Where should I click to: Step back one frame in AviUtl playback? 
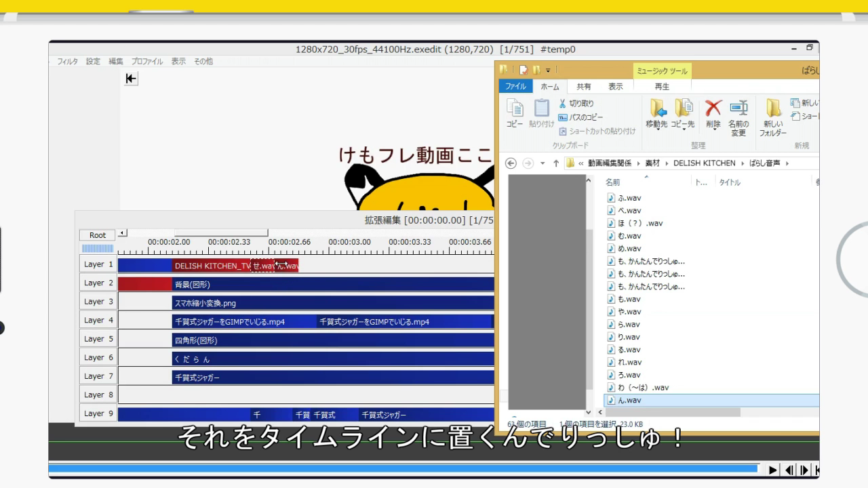tap(789, 470)
